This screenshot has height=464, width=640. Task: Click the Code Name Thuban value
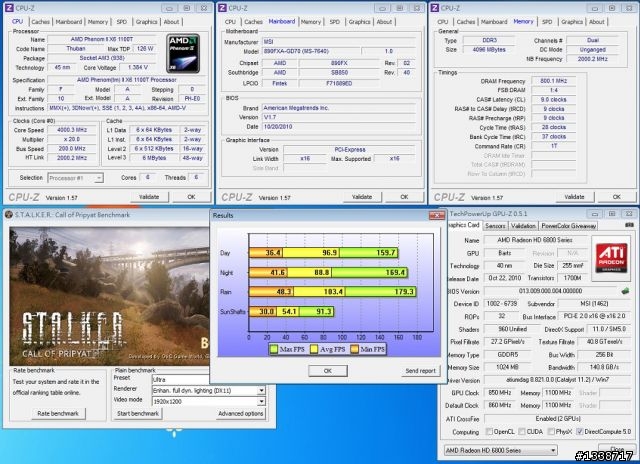coord(76,49)
